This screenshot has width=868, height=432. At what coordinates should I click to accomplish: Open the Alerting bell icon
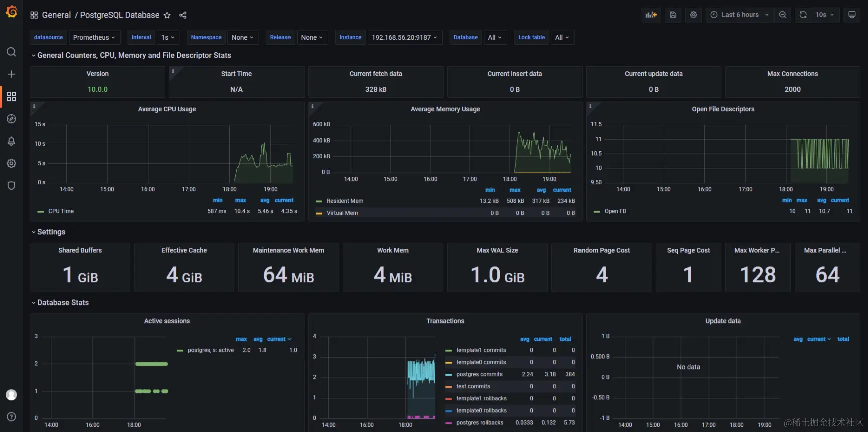point(11,141)
